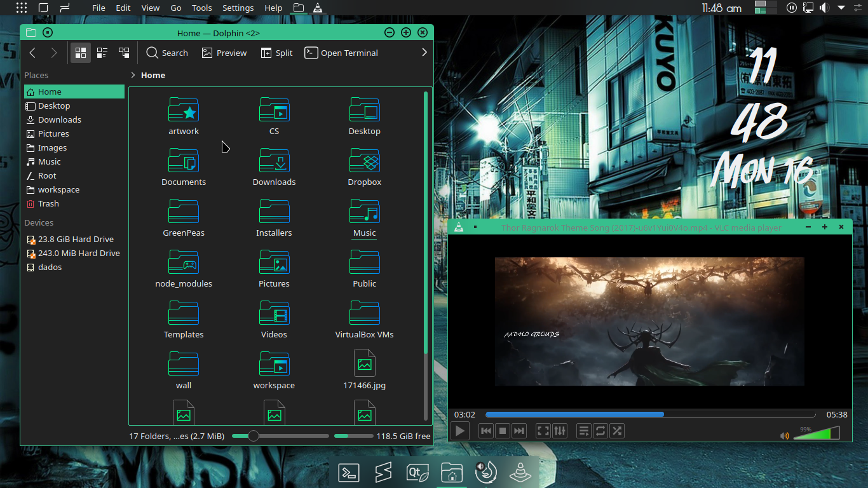The height and width of the screenshot is (488, 868).
Task: Open VLC extended settings equalizer button
Action: coord(560,431)
